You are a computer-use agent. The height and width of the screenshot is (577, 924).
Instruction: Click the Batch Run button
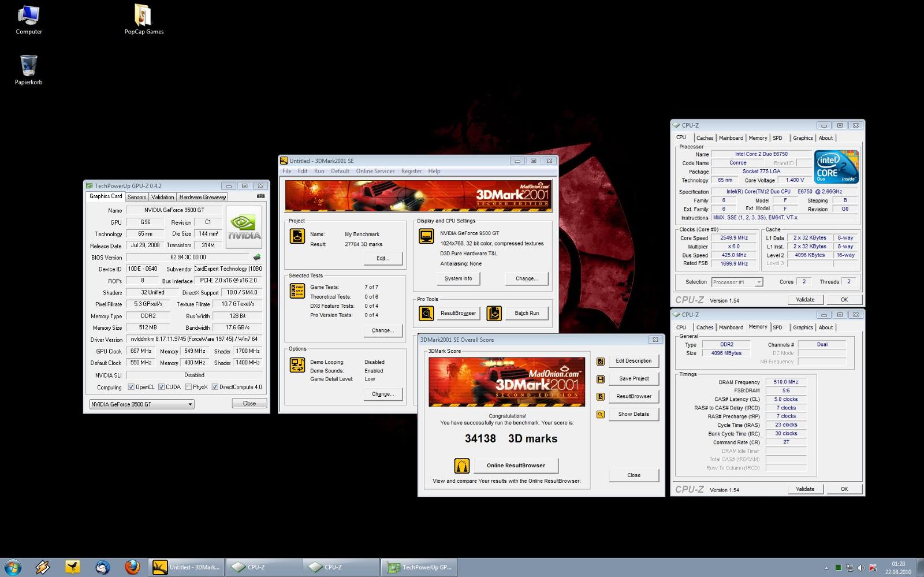[x=527, y=313]
